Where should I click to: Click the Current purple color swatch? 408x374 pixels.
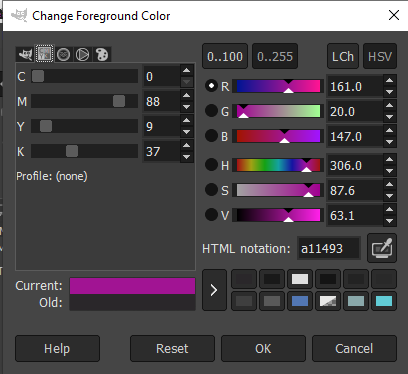[132, 286]
